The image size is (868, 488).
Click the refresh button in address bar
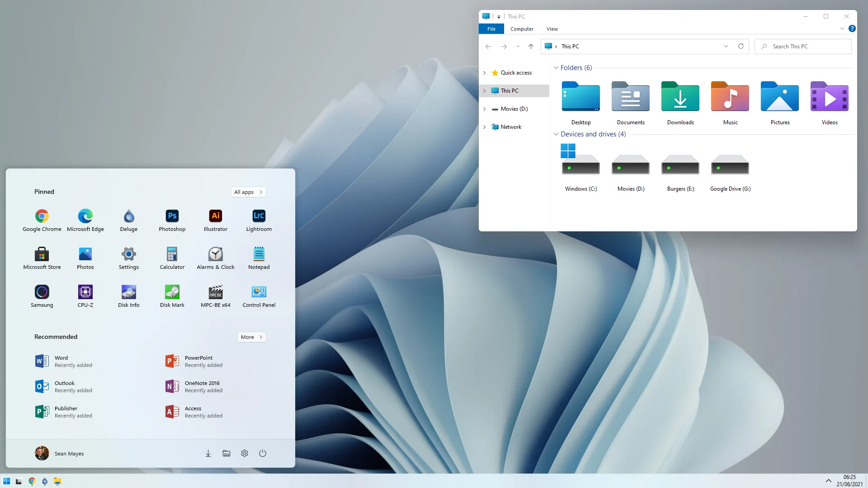pyautogui.click(x=741, y=46)
